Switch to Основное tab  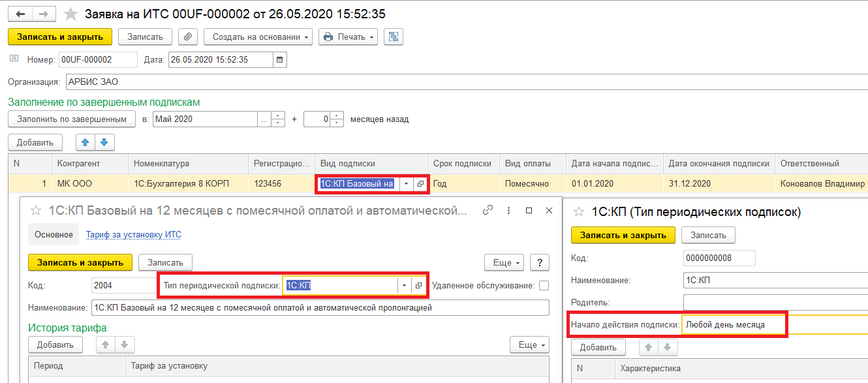point(54,234)
